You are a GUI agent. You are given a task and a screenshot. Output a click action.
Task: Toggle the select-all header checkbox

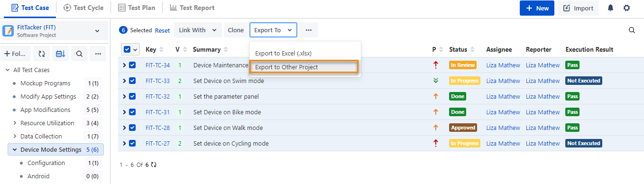(127, 49)
